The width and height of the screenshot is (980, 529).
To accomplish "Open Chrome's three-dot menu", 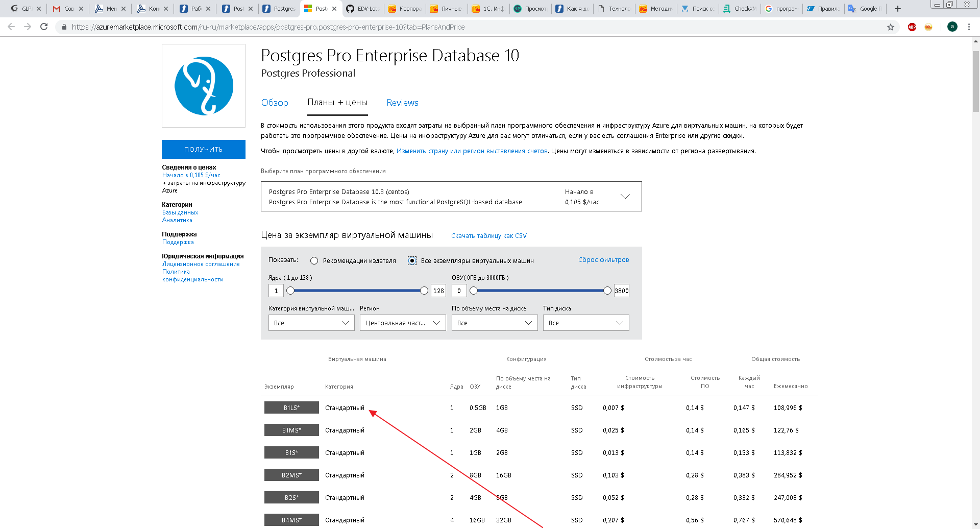I will (969, 27).
